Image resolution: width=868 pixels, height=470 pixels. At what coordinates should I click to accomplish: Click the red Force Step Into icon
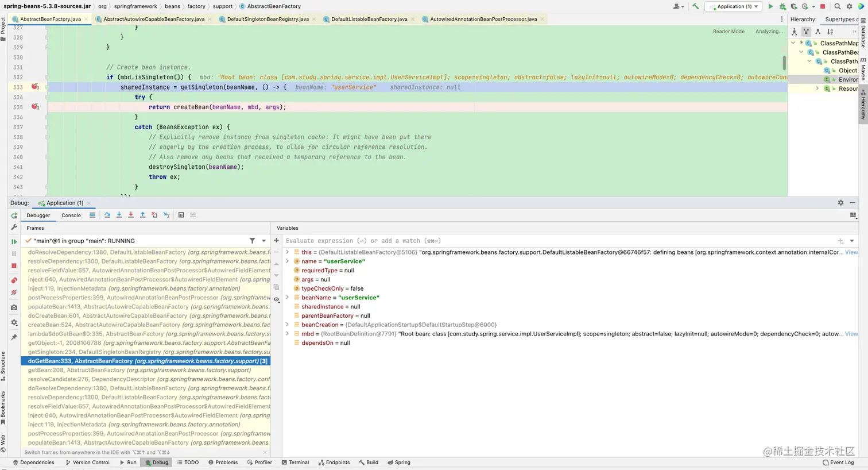tap(131, 215)
